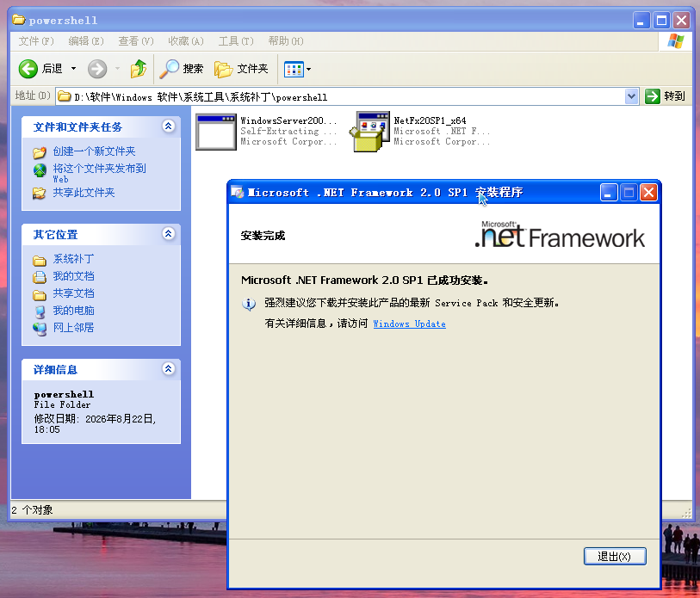Collapse the 其它位置 panel

point(168,234)
